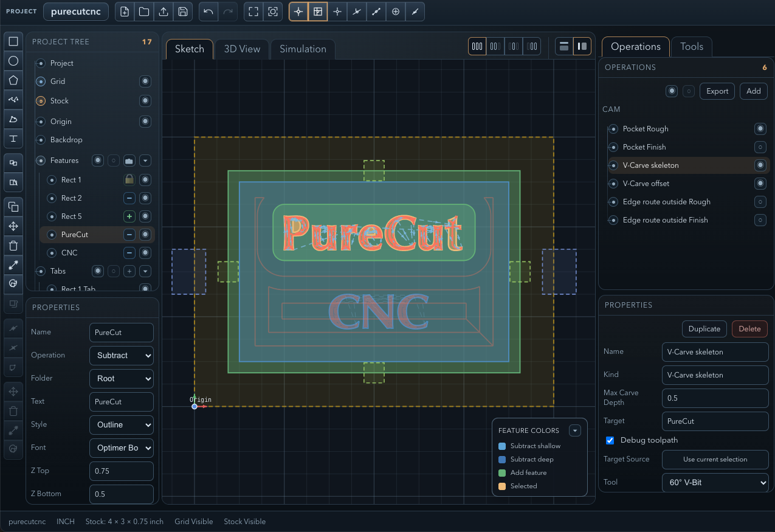The image size is (775, 532).
Task: Toggle visibility of the Grid tree item
Action: (145, 81)
